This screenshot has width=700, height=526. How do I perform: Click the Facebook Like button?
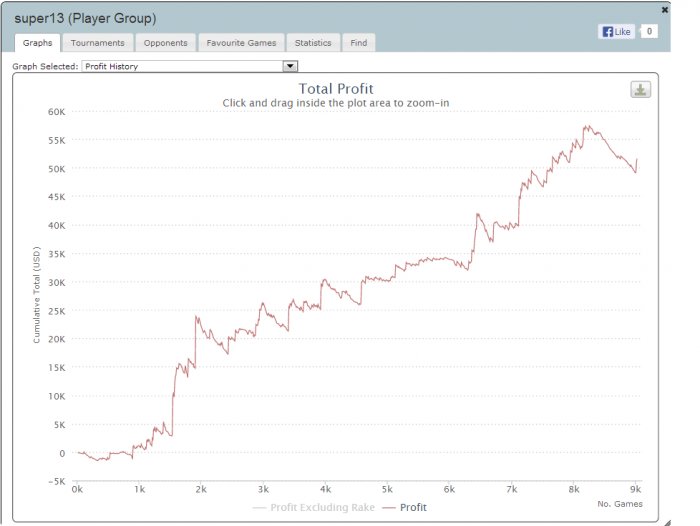tap(616, 32)
